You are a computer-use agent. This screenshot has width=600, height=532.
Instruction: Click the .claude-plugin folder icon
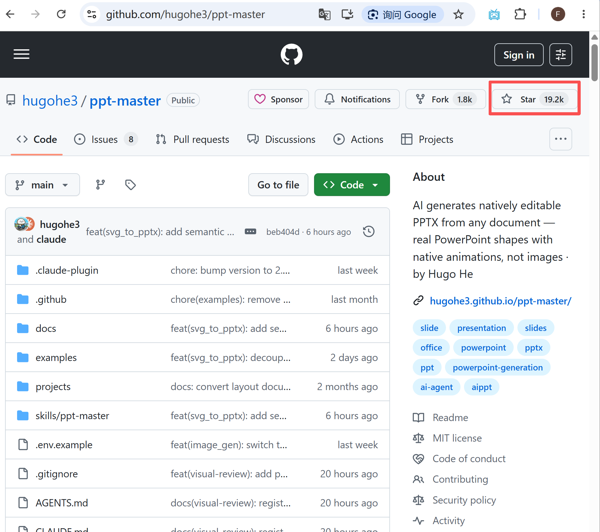23,270
